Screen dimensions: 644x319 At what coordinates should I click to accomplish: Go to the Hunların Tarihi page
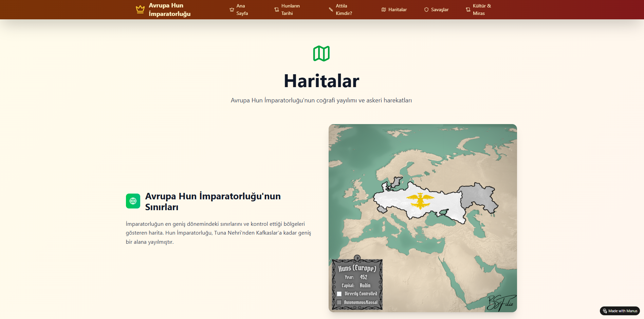(290, 9)
